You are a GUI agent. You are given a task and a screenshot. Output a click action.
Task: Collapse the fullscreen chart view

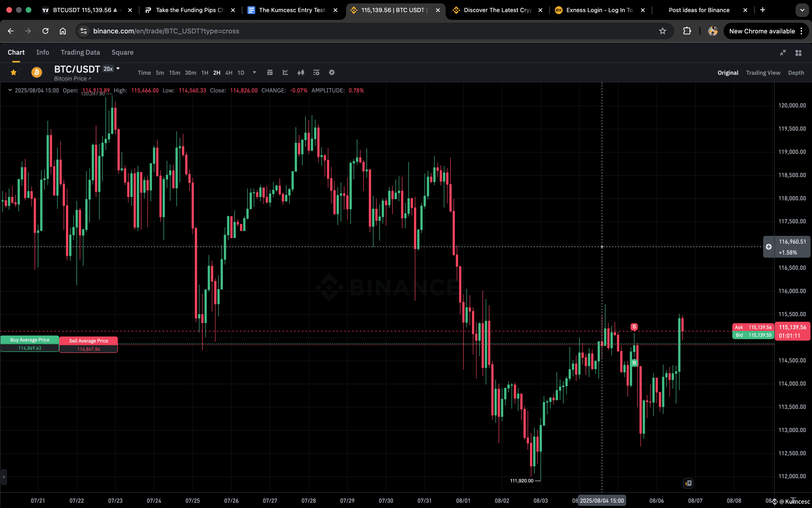point(783,53)
